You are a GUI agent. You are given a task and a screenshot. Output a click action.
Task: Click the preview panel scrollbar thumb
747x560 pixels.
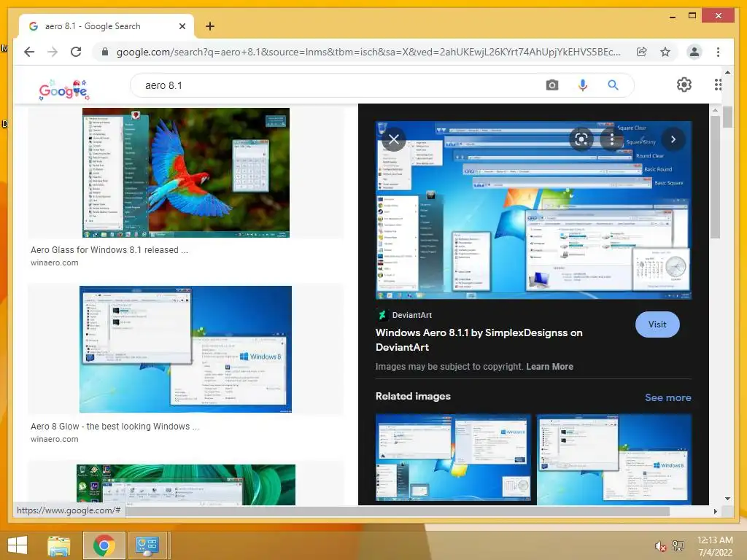click(x=715, y=176)
